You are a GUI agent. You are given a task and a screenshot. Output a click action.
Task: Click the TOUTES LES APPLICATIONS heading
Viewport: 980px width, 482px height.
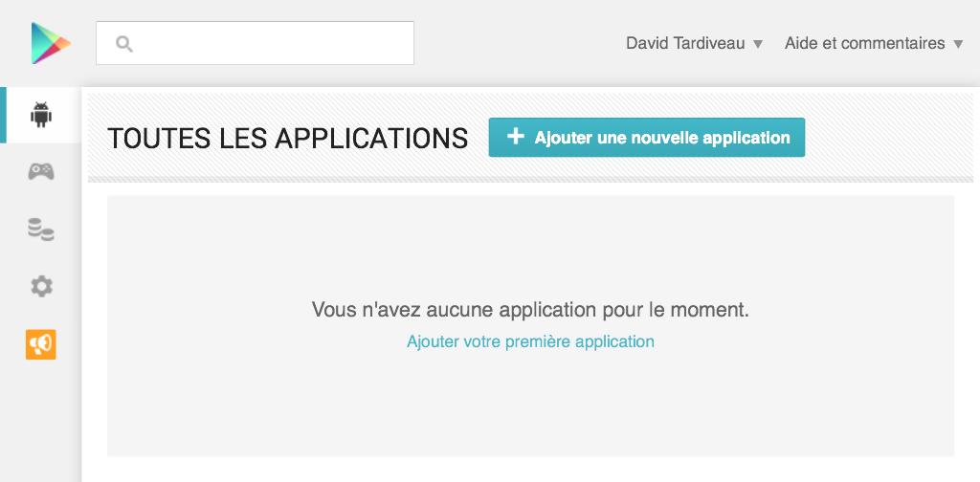pyautogui.click(x=287, y=138)
